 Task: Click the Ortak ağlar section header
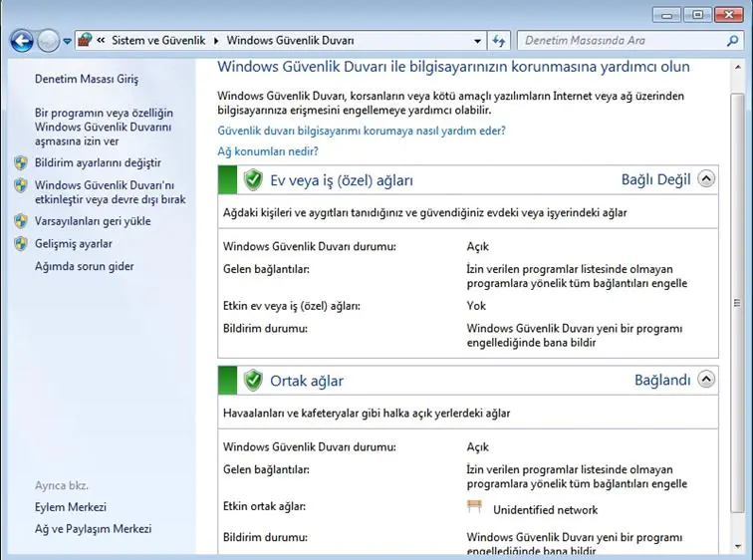click(x=468, y=381)
